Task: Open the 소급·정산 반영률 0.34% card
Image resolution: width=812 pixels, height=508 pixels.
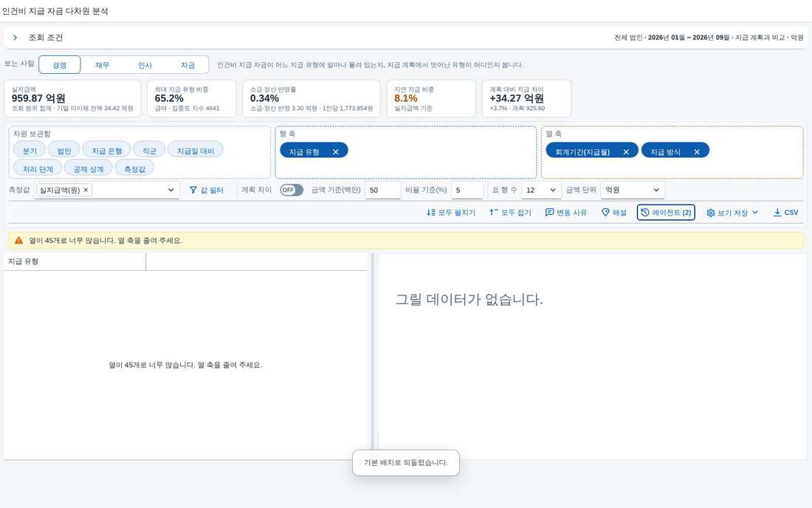Action: coord(312,98)
